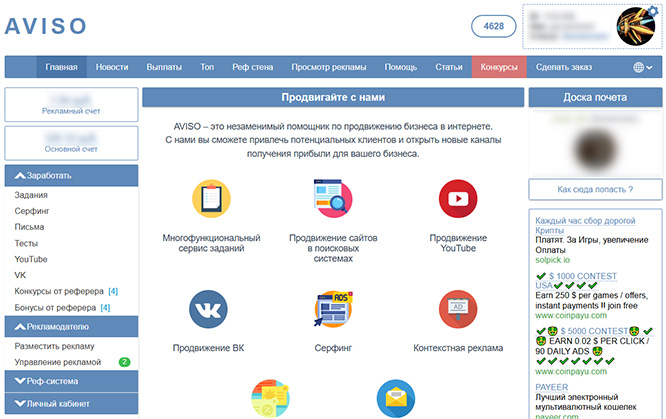This screenshot has width=666, height=419.
Task: Open the globe language selector dropdown
Action: point(643,67)
